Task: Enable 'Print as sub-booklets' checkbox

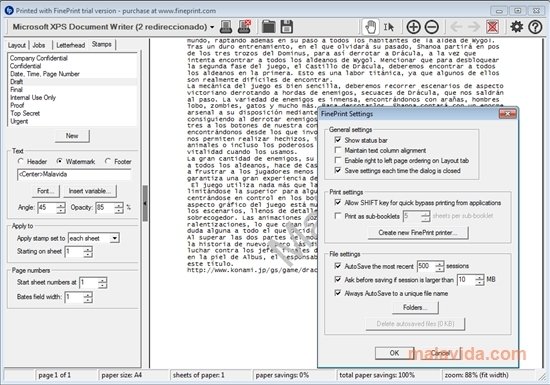Action: (337, 216)
